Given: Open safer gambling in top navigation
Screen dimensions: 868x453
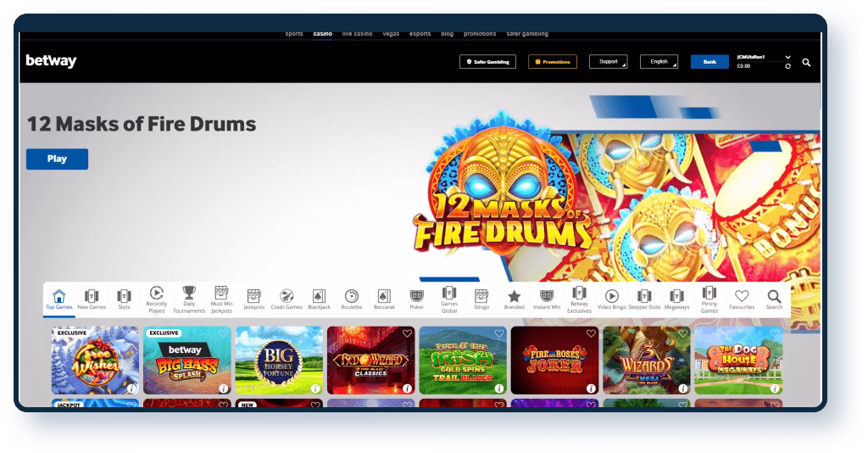Looking at the screenshot, I should [527, 34].
